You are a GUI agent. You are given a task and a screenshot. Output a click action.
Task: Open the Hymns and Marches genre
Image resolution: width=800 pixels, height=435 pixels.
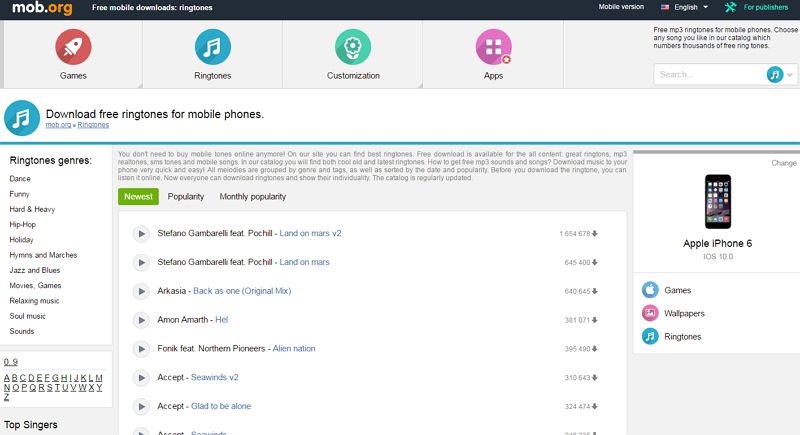pos(43,255)
